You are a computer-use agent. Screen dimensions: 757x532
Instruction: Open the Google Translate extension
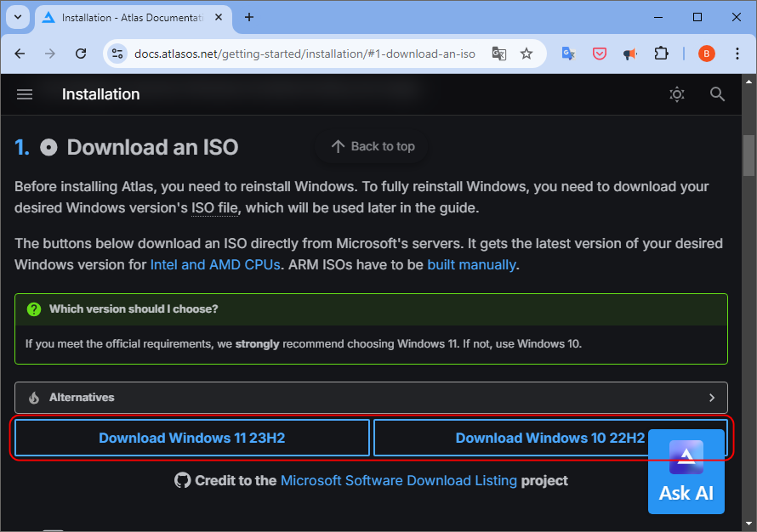pos(568,54)
